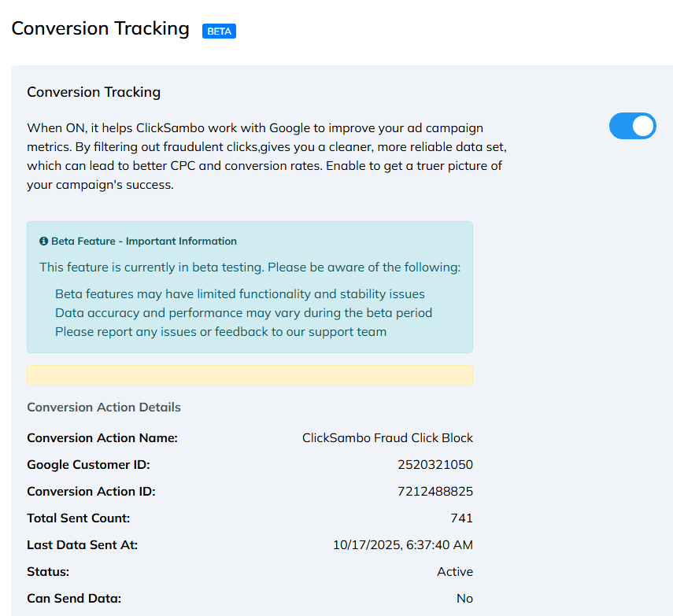Screen dimensions: 673x616
Task: Click the report issues to support team line
Action: tap(220, 331)
